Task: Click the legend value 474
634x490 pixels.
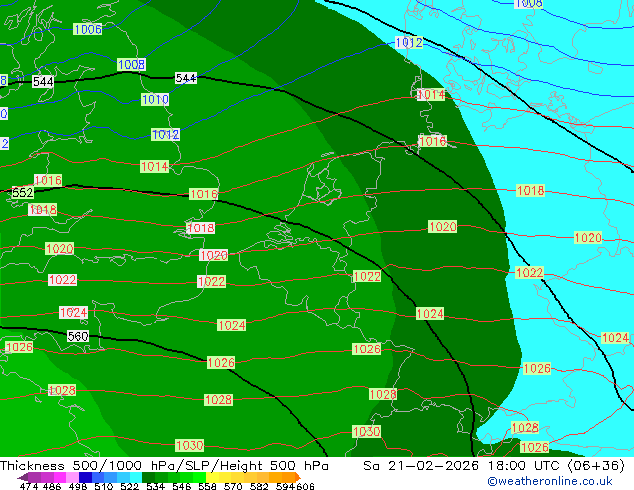Action: tap(29, 486)
